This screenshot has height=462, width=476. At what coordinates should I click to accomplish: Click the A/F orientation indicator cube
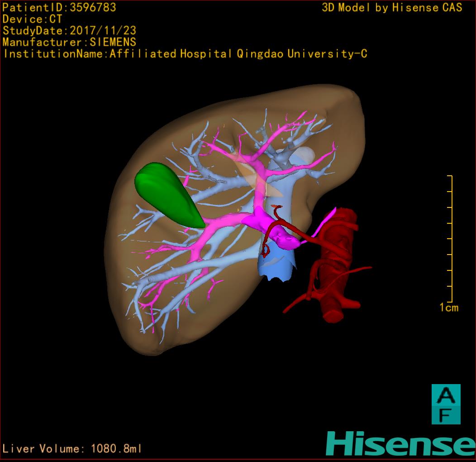[446, 404]
